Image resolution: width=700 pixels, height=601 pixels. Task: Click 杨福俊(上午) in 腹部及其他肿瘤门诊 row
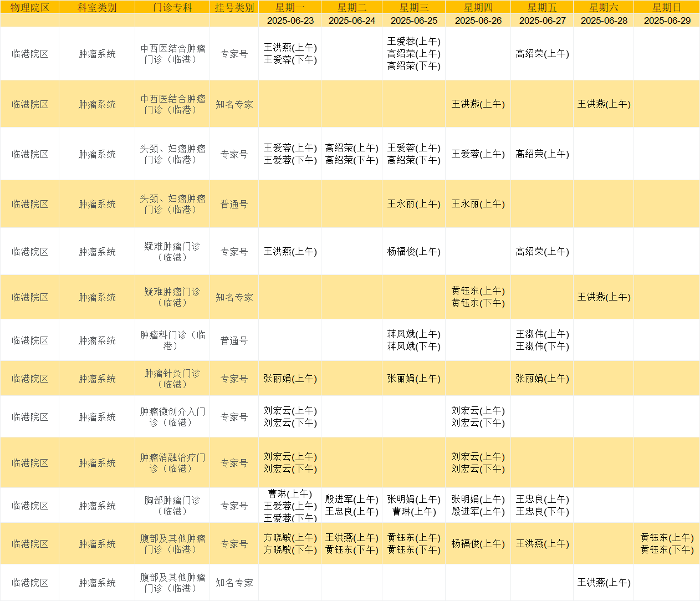(x=478, y=544)
